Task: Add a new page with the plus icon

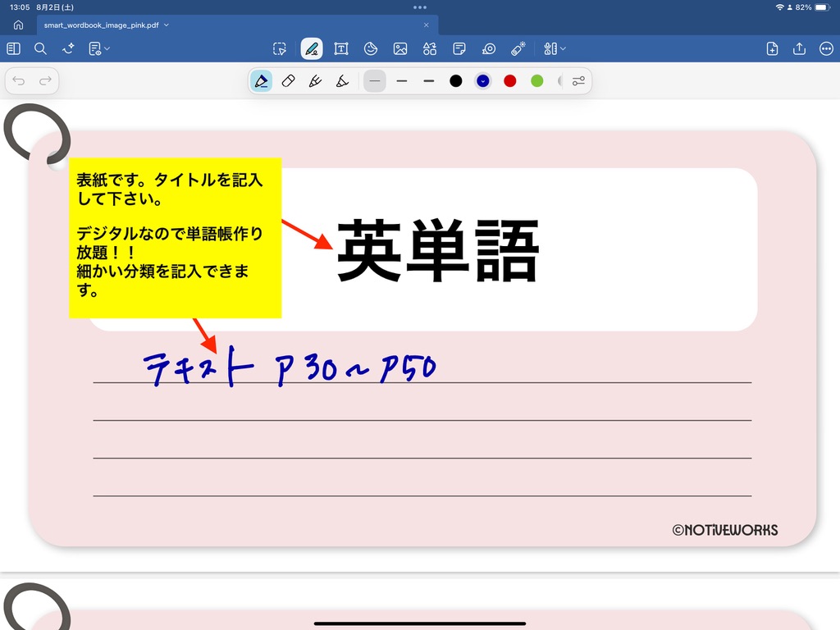Action: pos(772,48)
